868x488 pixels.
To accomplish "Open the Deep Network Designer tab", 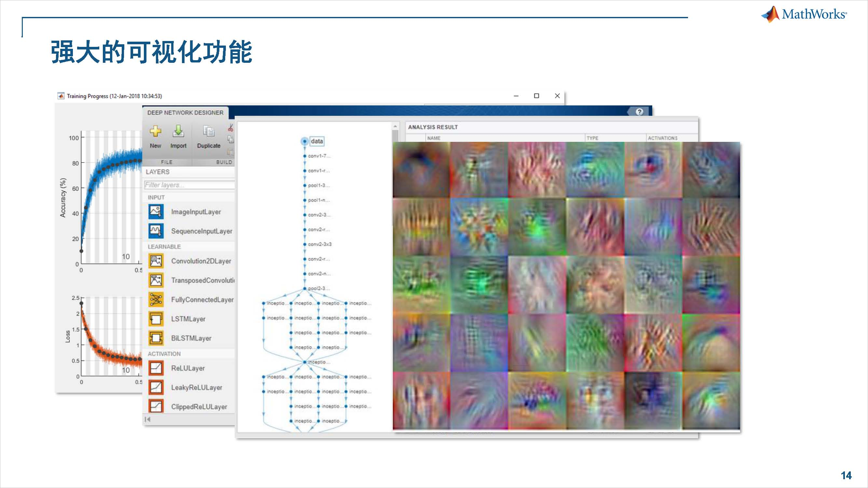I will (x=185, y=113).
